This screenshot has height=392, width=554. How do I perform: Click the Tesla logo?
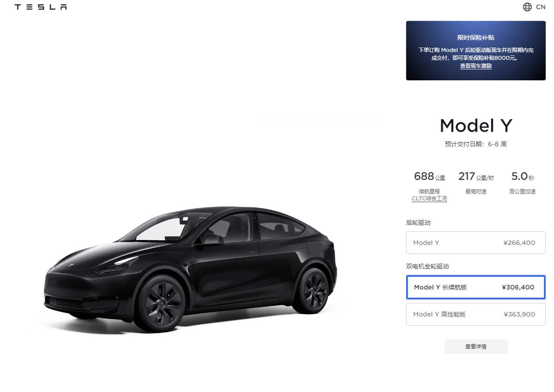pyautogui.click(x=41, y=7)
